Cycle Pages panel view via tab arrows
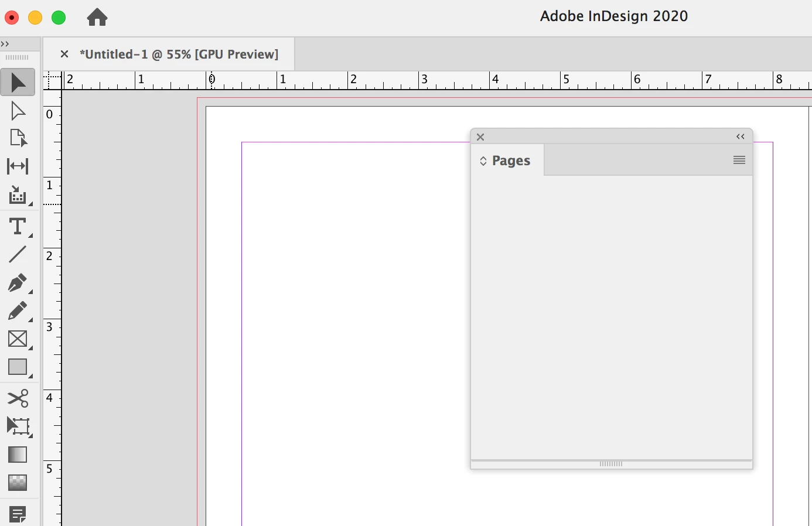The width and height of the screenshot is (812, 526). pyautogui.click(x=483, y=161)
